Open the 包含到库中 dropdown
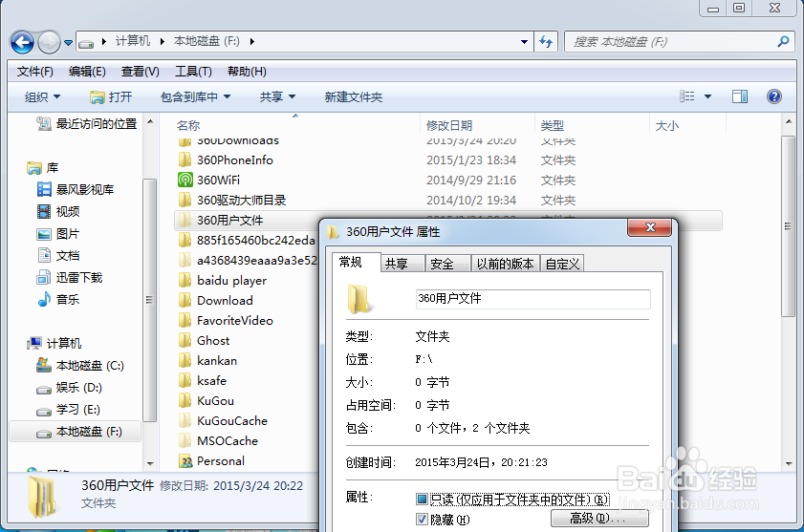This screenshot has height=532, width=804. (195, 96)
